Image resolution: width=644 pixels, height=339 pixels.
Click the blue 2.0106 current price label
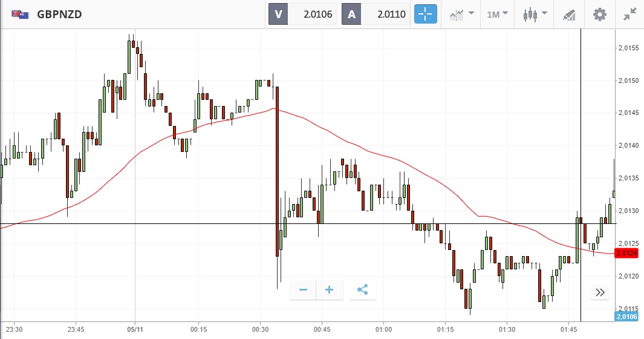point(628,317)
